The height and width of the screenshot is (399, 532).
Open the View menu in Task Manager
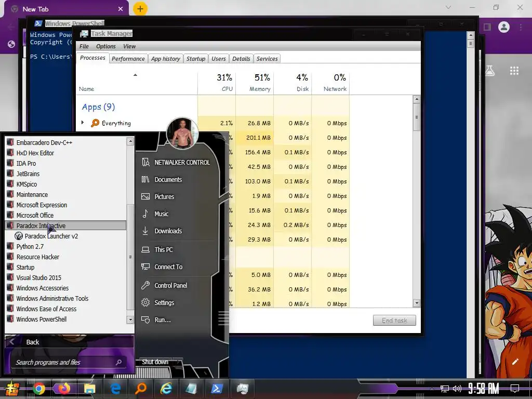pyautogui.click(x=129, y=46)
